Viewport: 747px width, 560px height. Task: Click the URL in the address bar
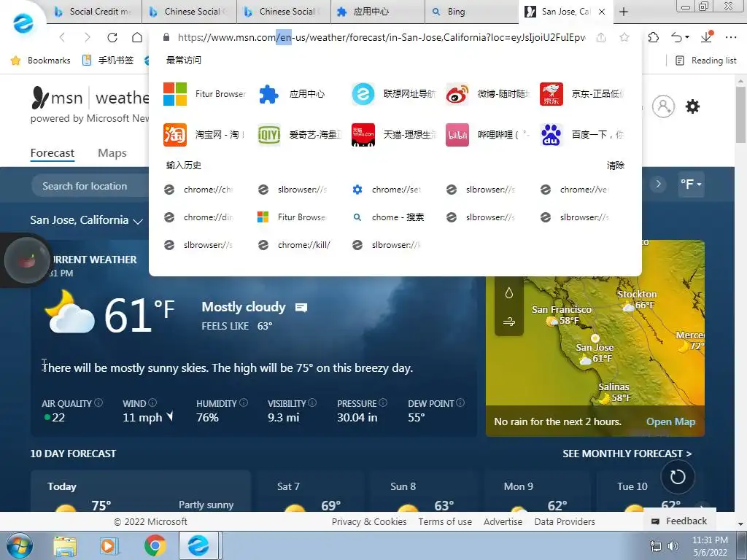[381, 37]
